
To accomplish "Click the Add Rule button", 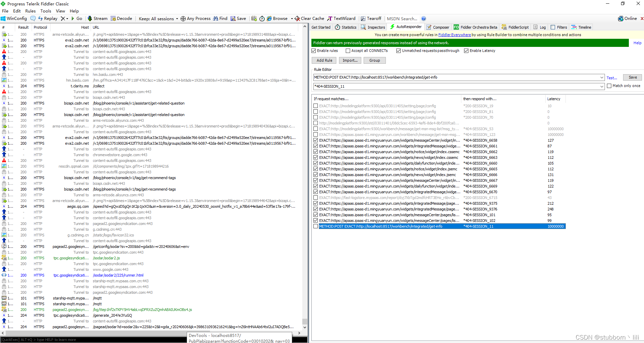I will [x=324, y=60].
